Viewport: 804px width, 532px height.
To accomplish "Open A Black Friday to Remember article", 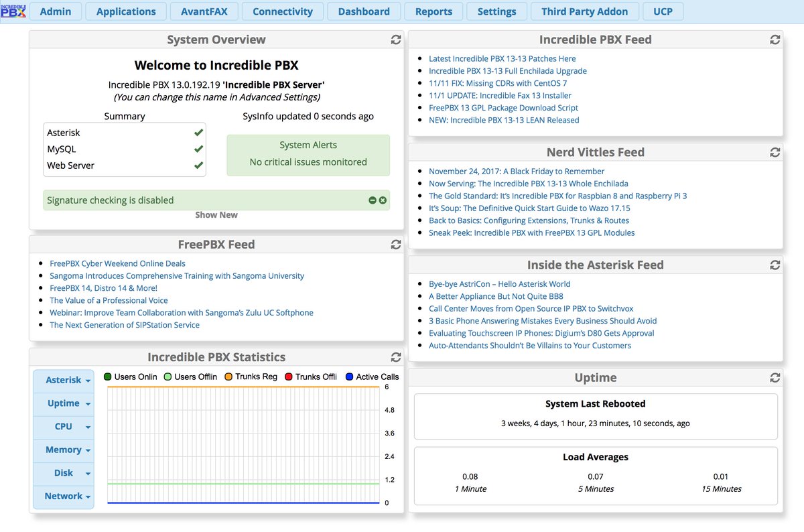I will 517,172.
